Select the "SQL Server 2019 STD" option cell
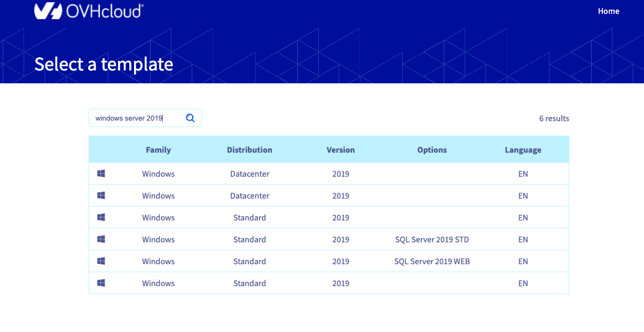The image size is (644, 332). click(x=432, y=240)
